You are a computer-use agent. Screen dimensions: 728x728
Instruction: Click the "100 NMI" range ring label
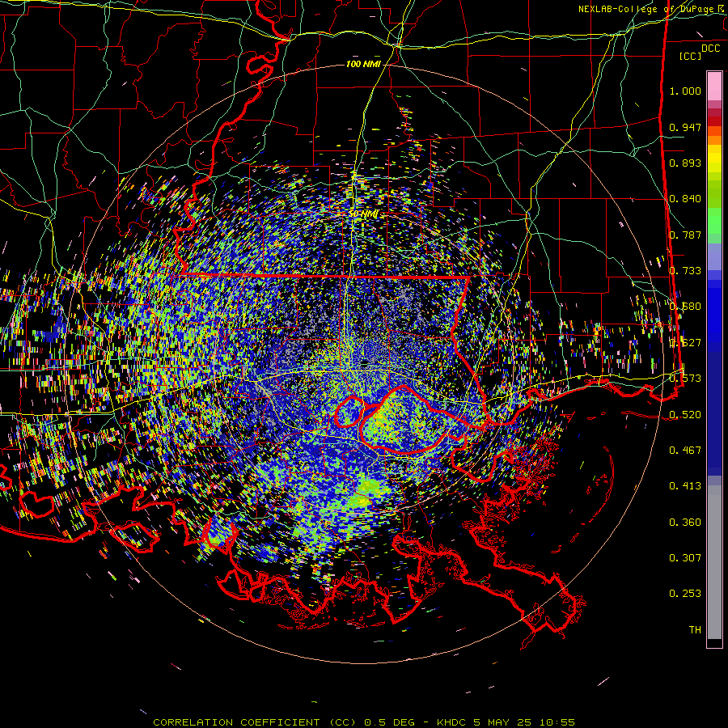363,64
